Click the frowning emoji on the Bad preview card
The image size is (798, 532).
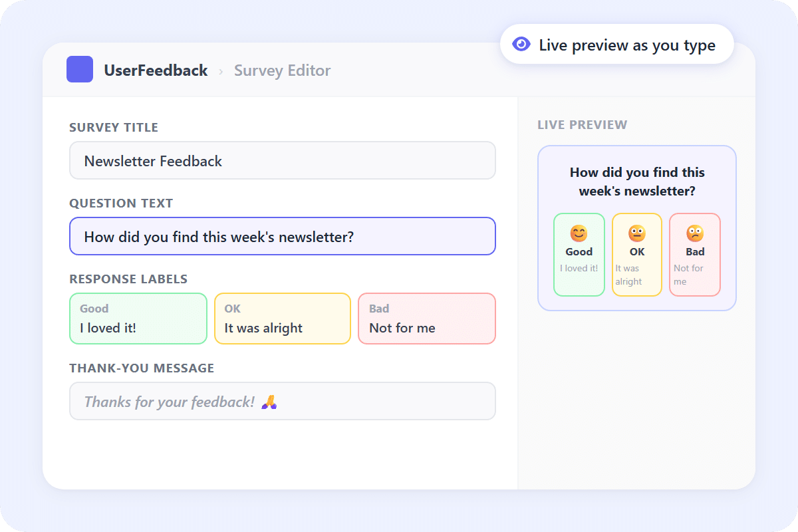pyautogui.click(x=694, y=233)
